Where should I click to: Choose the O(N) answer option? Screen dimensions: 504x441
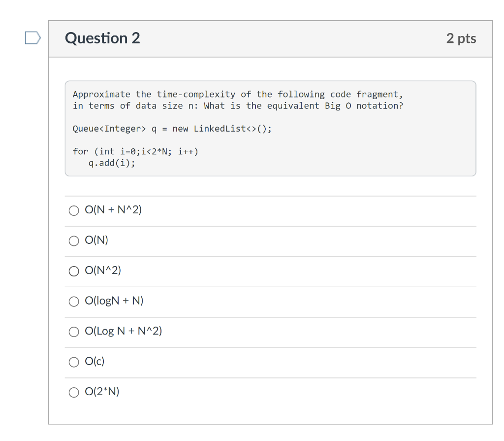click(x=74, y=241)
